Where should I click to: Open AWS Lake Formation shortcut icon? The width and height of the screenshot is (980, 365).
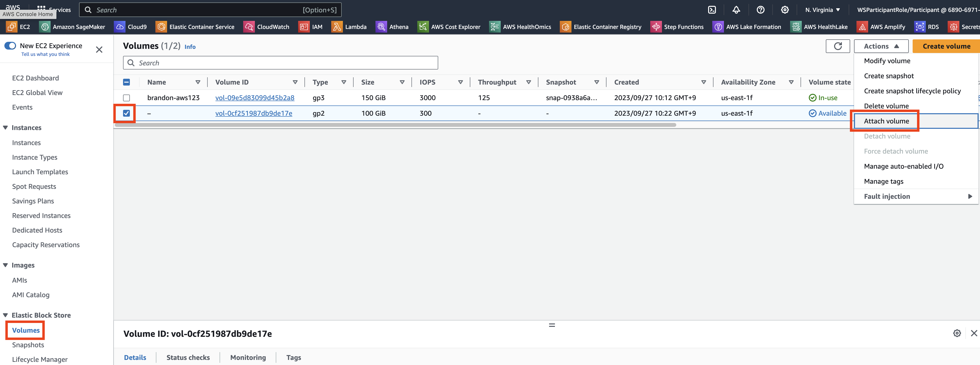[718, 27]
